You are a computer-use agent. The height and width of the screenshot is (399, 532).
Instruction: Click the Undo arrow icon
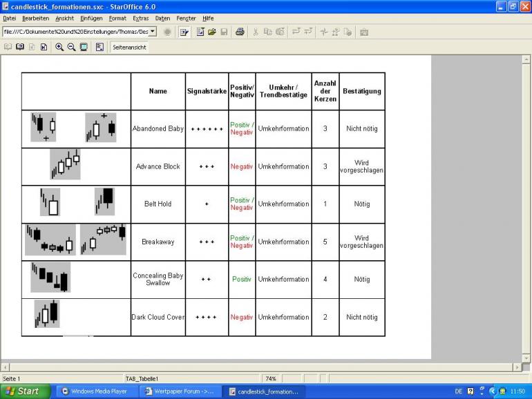coord(296,32)
